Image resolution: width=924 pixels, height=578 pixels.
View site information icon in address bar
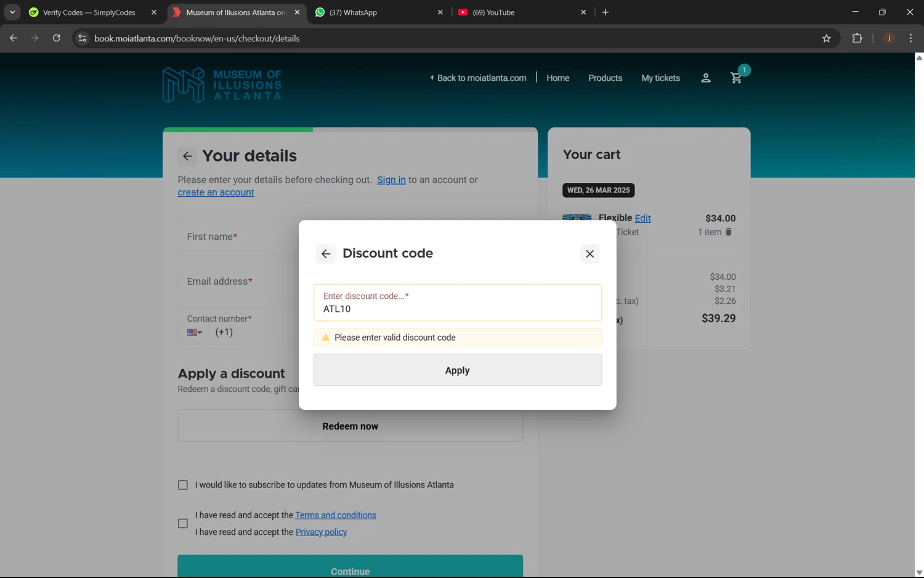click(82, 38)
